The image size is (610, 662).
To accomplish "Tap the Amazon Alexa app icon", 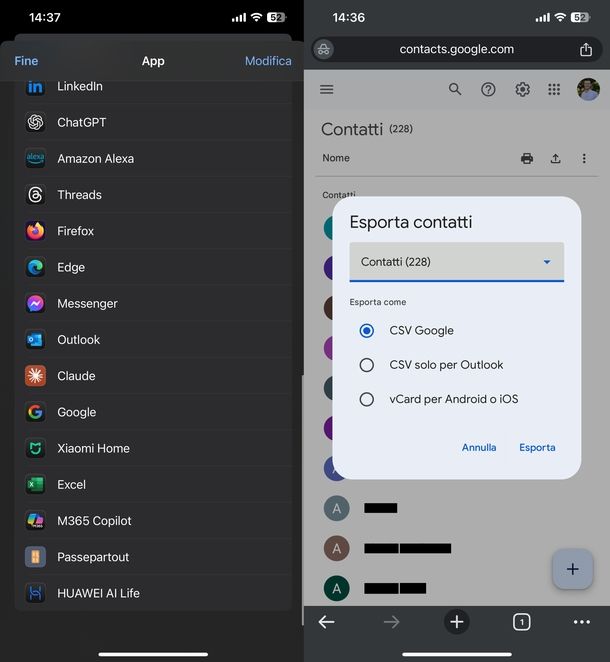I will click(x=35, y=159).
